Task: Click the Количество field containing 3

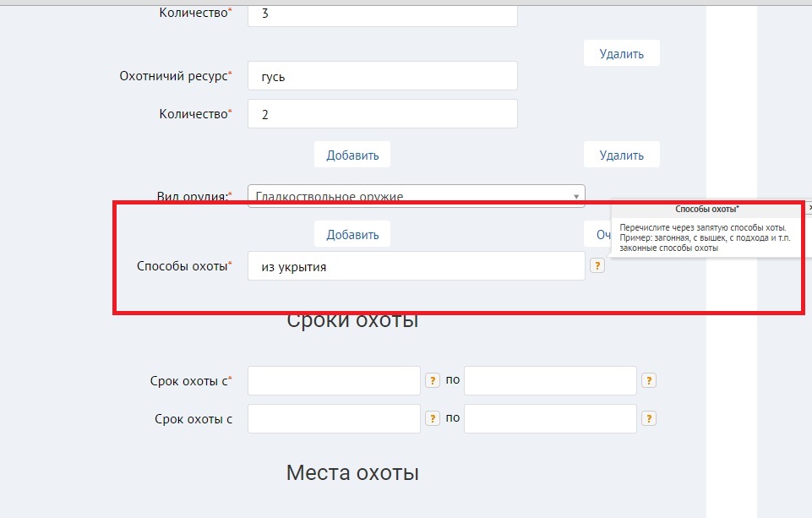Action: click(382, 14)
